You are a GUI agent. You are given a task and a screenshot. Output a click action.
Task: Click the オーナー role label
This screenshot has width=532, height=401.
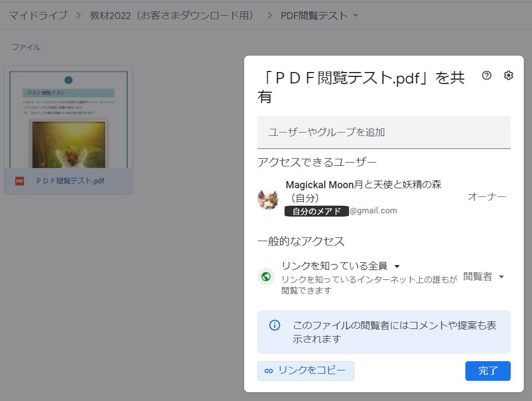(486, 197)
